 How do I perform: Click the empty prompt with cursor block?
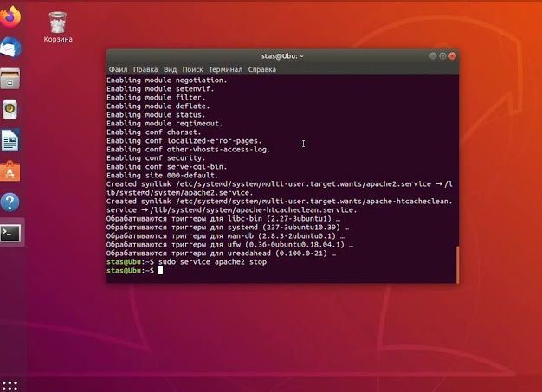pos(160,271)
